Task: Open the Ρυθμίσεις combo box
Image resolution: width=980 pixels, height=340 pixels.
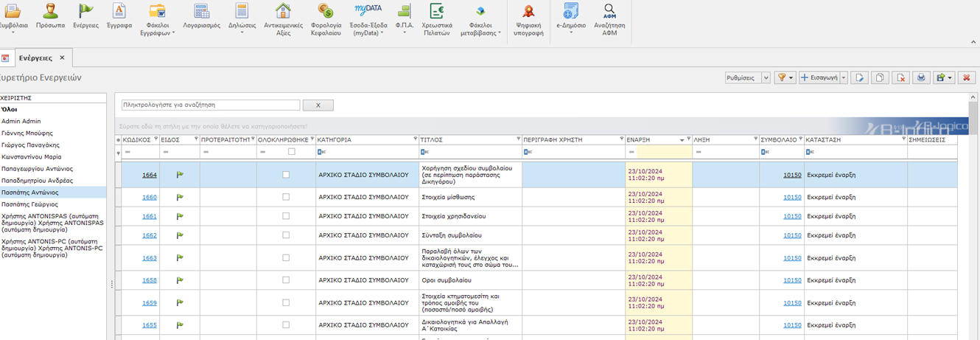Action: point(747,77)
